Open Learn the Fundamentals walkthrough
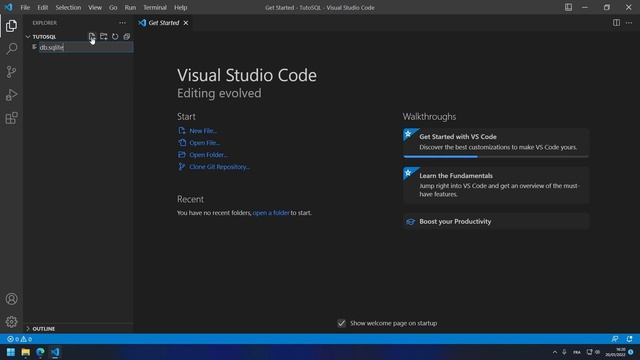This screenshot has width=640, height=360. (x=496, y=185)
